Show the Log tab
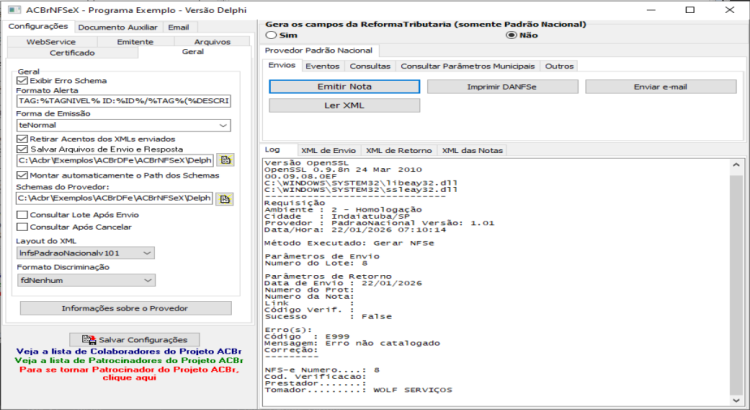 click(272, 150)
